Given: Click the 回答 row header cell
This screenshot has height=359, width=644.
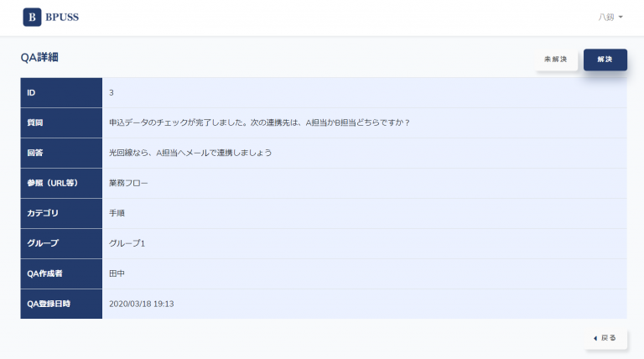Looking at the screenshot, I should pyautogui.click(x=61, y=153).
